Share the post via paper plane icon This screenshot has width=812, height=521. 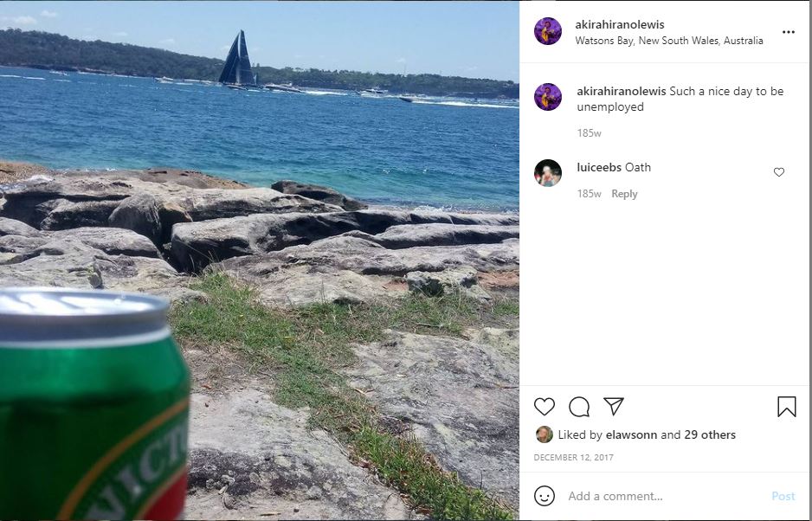point(614,406)
